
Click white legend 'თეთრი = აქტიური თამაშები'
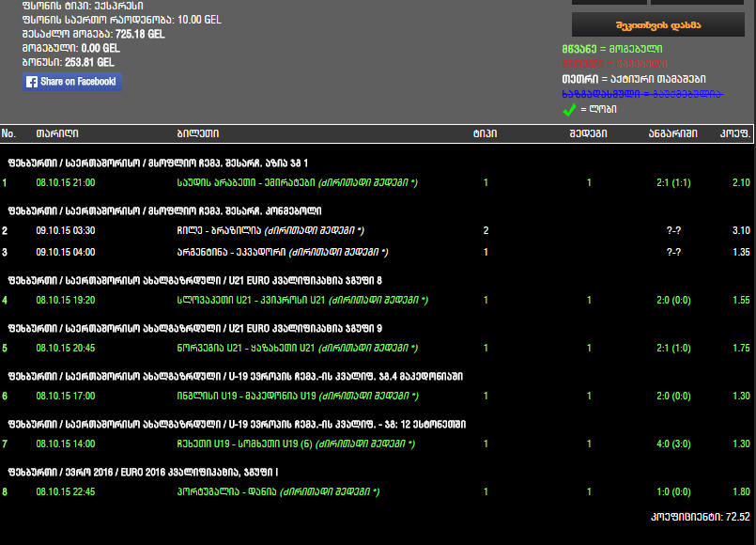click(634, 79)
